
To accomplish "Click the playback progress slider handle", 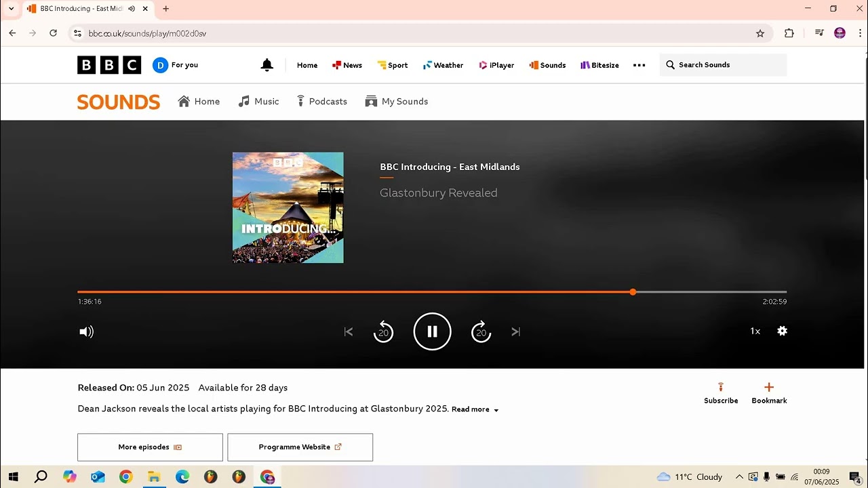I will click(x=633, y=292).
